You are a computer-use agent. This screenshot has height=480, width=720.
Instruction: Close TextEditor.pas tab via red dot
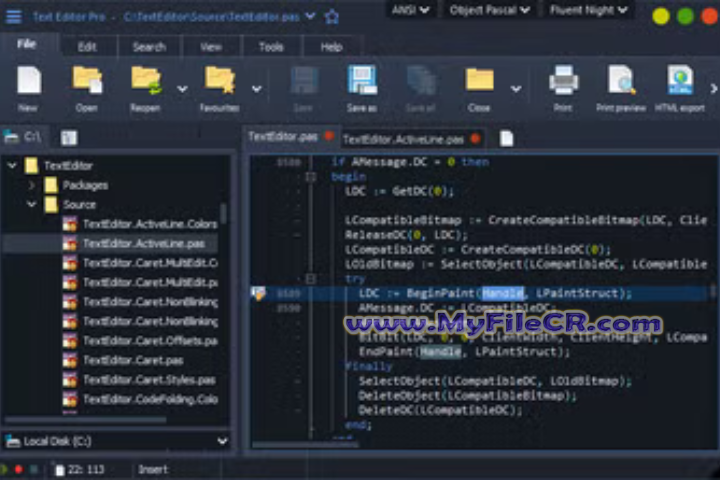pos(329,136)
